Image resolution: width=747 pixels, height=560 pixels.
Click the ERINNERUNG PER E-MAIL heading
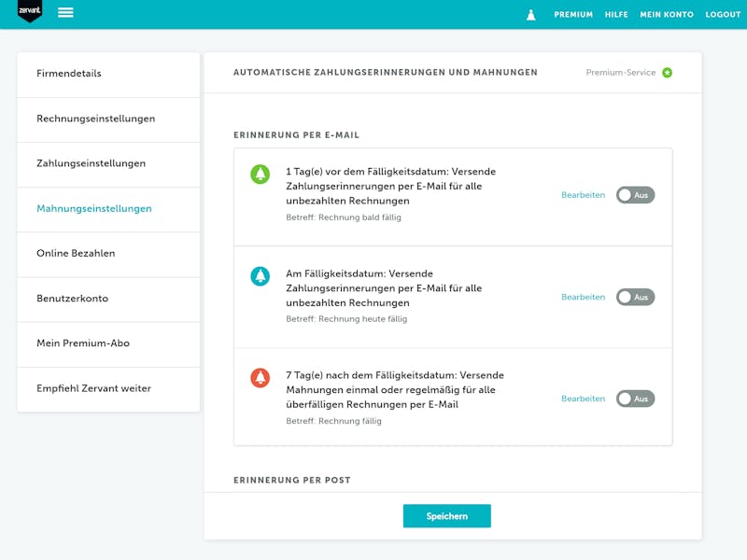click(x=296, y=135)
